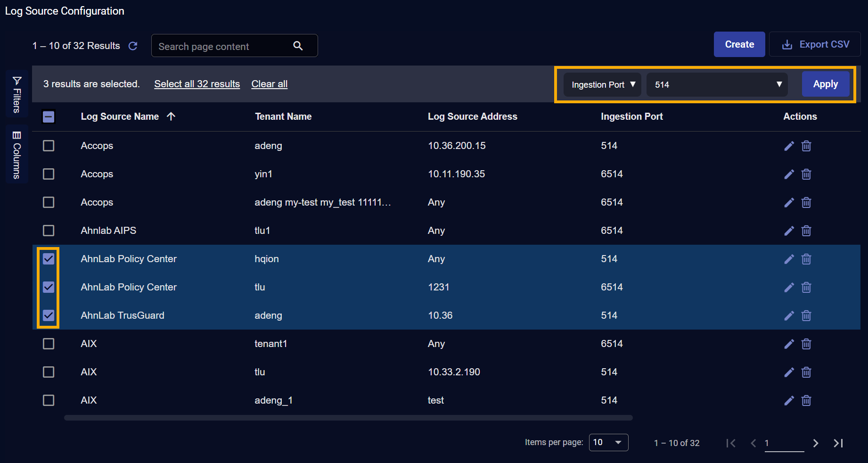Viewport: 868px width, 463px height.
Task: Select the Ahnlab AIPS row checkbox
Action: coord(49,231)
